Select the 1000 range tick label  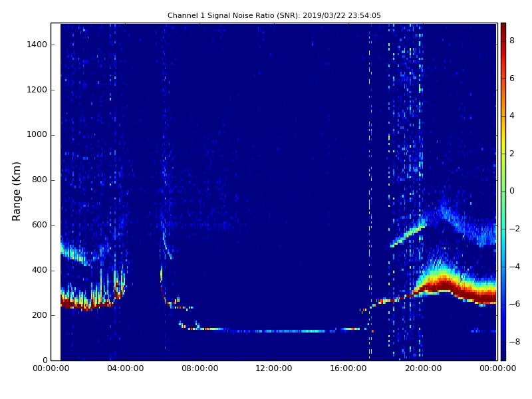[37, 135]
